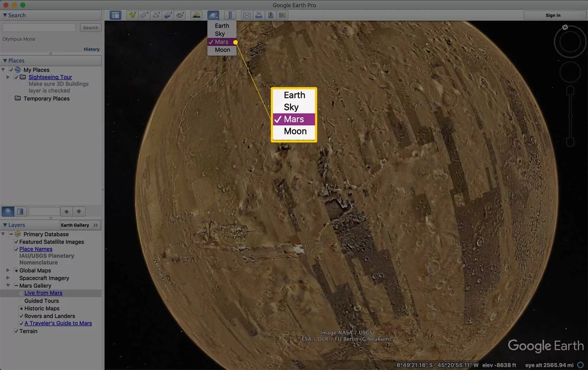The image size is (588, 370).
Task: Click the transparency toggle icon beside the magnifier
Action: pos(20,211)
